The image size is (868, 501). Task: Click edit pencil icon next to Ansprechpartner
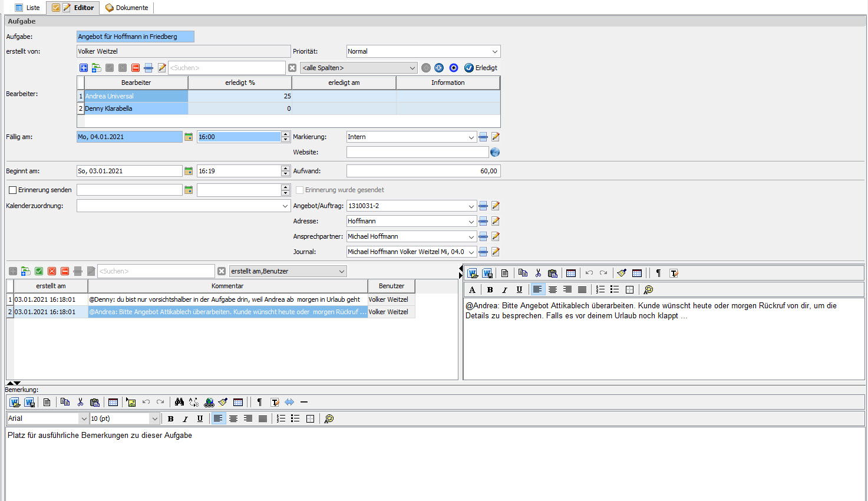[496, 236]
